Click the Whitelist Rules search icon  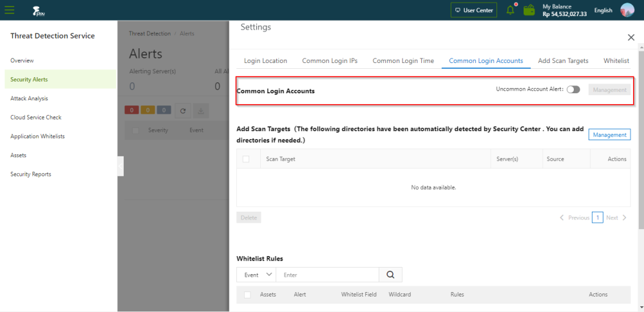point(390,275)
